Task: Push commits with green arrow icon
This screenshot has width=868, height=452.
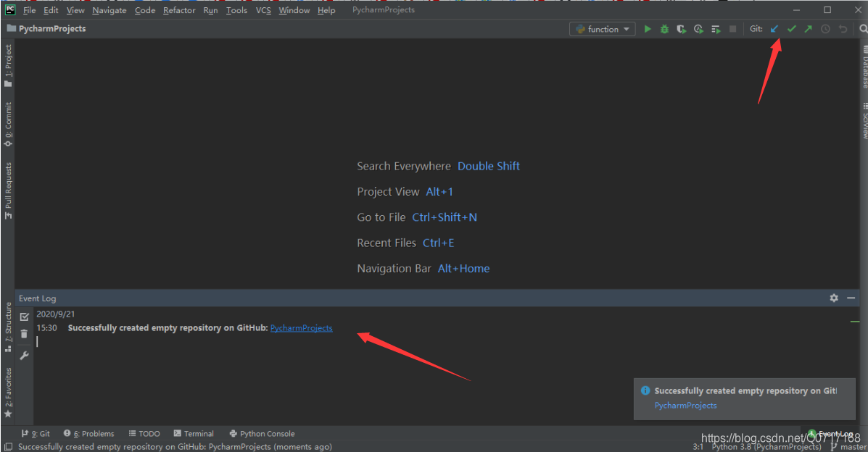Action: point(809,29)
